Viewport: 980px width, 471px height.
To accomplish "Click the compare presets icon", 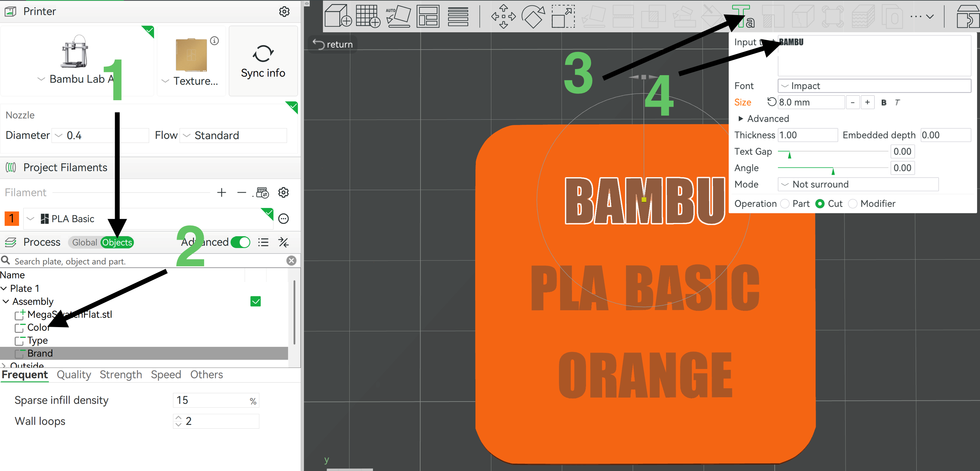I will coord(284,242).
